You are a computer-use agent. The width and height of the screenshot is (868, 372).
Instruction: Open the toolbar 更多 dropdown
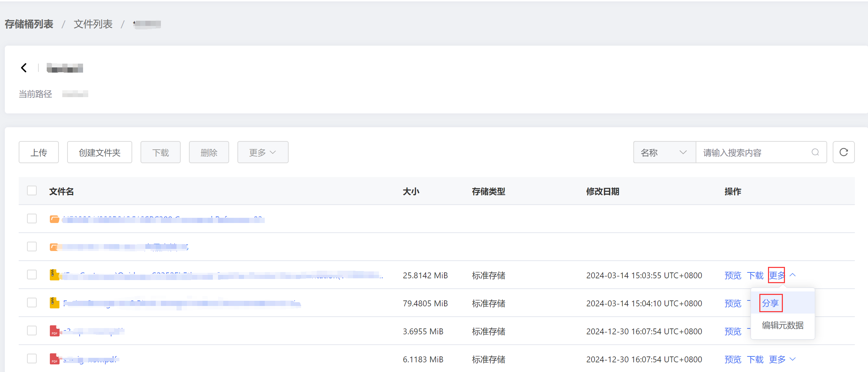[x=263, y=152]
